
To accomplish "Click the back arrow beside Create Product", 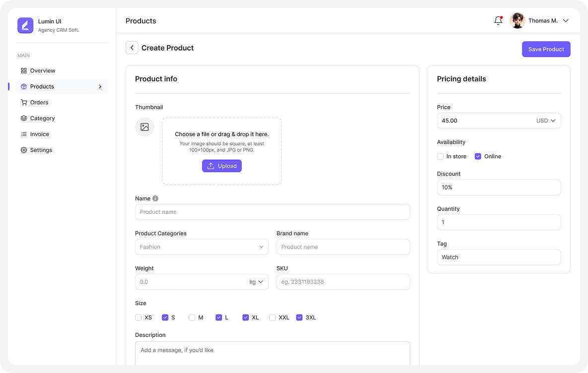I will tap(132, 48).
